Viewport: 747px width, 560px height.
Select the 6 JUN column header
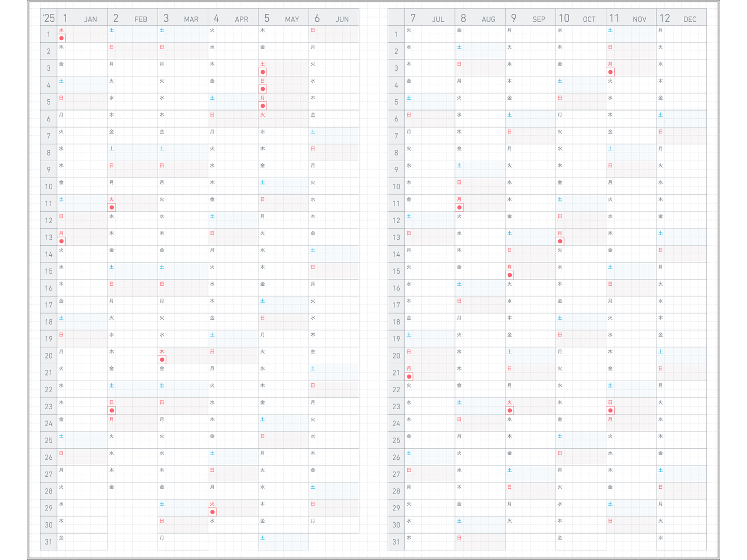[x=333, y=18]
